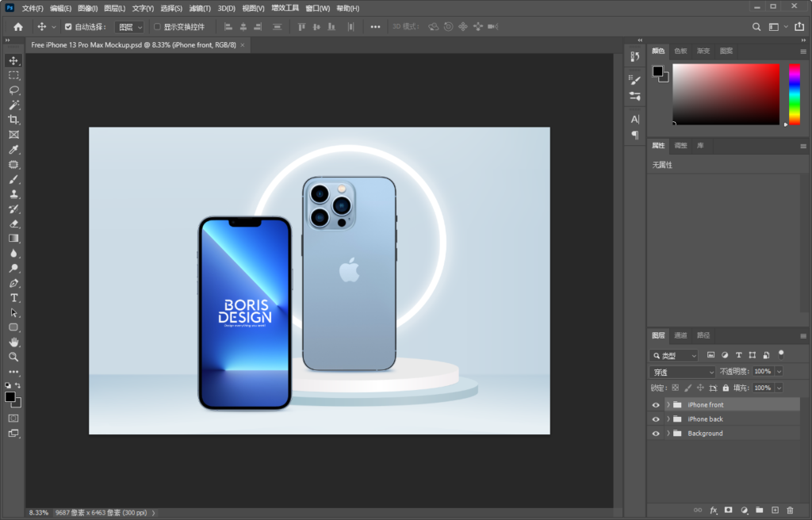Select the Path Selection tool
Viewport: 812px width, 520px height.
(13, 313)
